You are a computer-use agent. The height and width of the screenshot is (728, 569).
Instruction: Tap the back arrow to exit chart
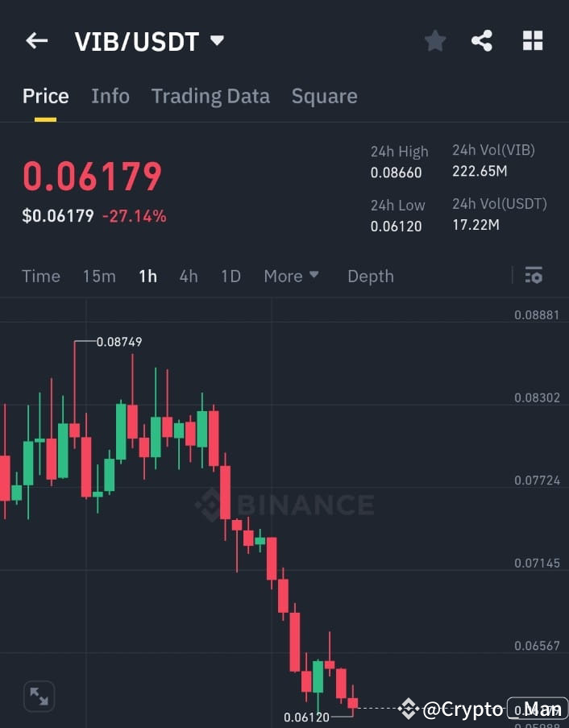(36, 40)
